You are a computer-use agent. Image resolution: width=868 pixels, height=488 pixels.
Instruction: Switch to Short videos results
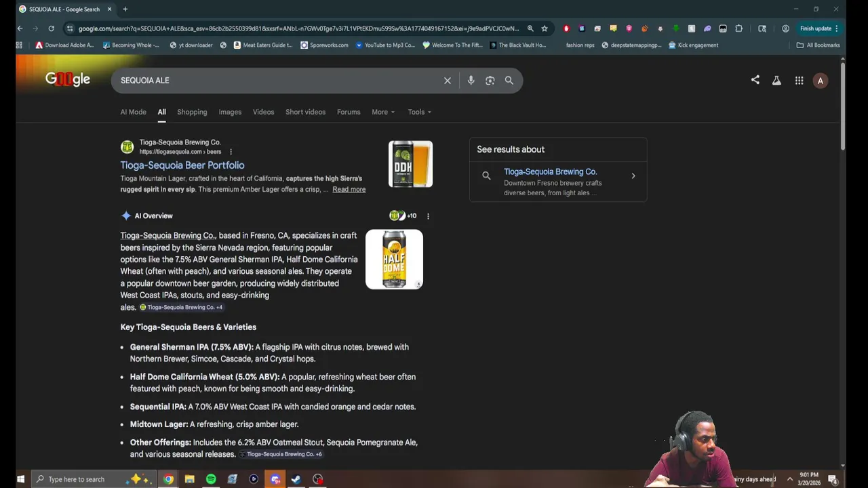306,112
